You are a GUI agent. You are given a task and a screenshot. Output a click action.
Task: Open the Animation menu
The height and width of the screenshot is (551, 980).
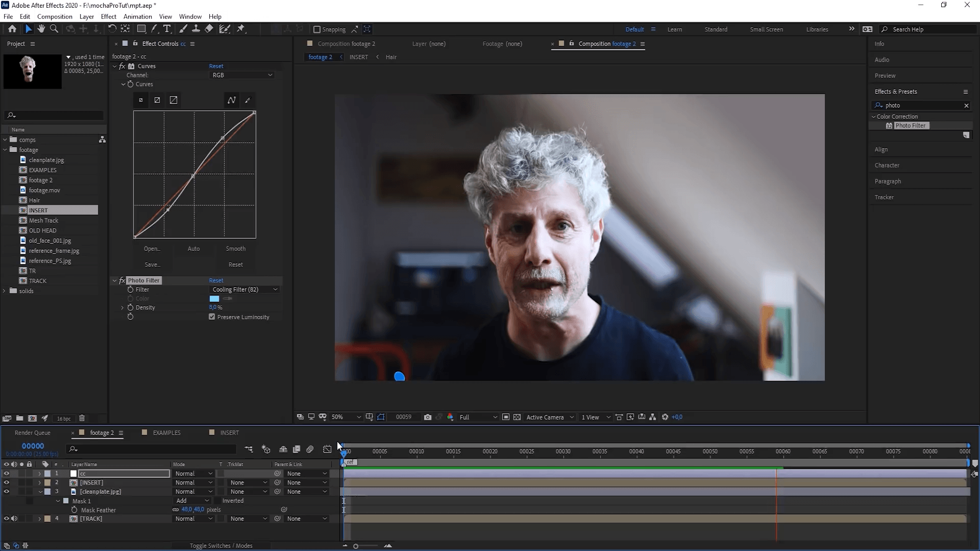click(x=138, y=16)
